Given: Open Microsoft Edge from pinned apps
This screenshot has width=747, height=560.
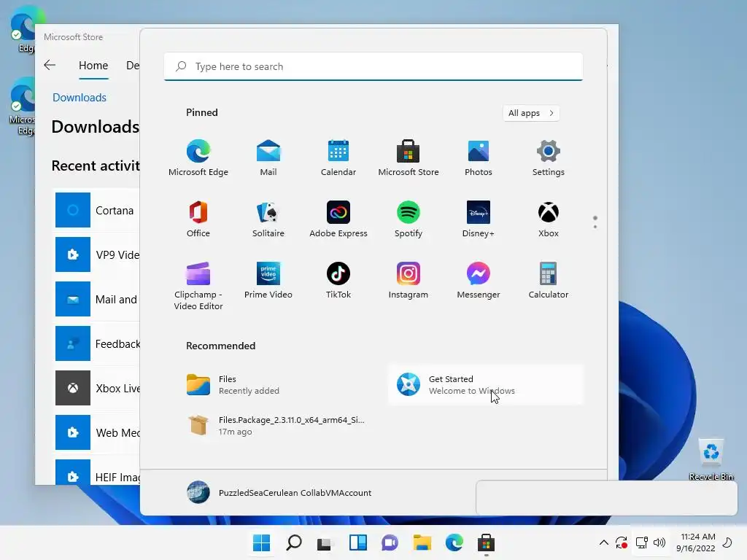Looking at the screenshot, I should pos(198,158).
